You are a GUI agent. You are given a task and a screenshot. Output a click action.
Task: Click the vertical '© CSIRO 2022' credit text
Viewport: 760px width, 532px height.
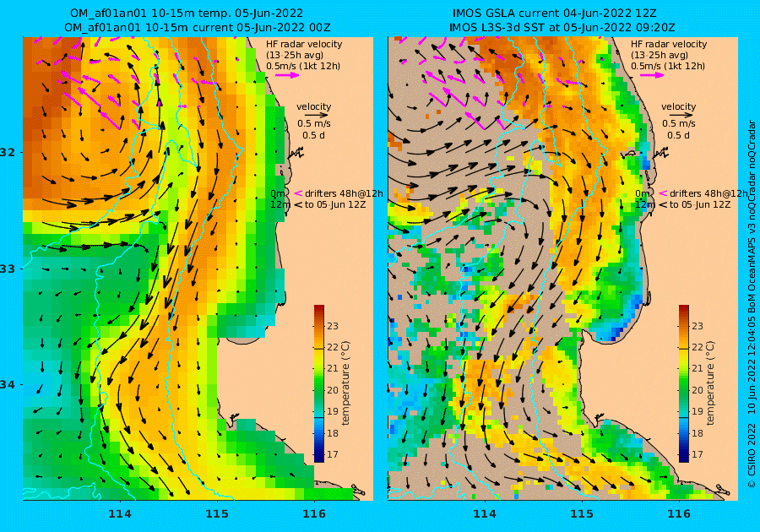point(752,455)
